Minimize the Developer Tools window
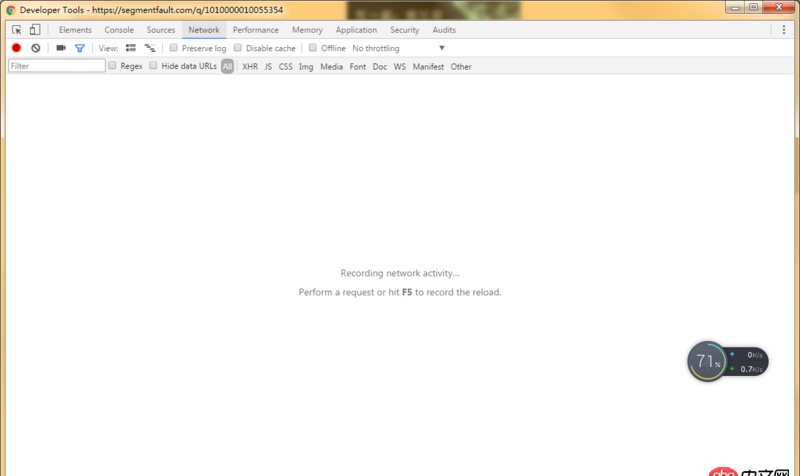Viewport: 800px width, 476px height. click(735, 7)
